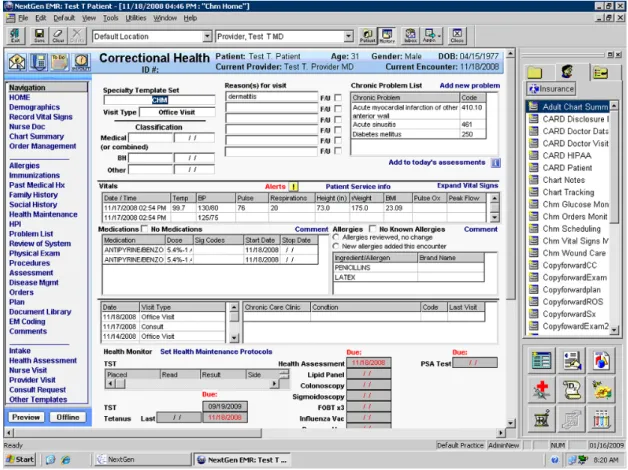
Task: Check the second F/U checkbox
Action: (x=338, y=109)
